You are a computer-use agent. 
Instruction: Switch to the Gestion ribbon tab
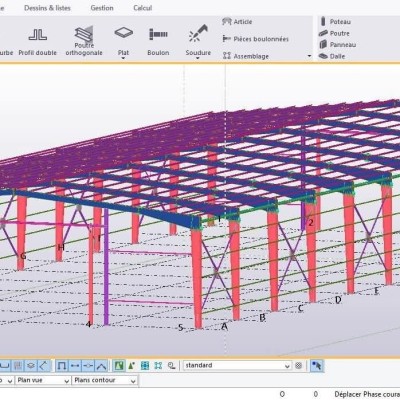coord(102,8)
